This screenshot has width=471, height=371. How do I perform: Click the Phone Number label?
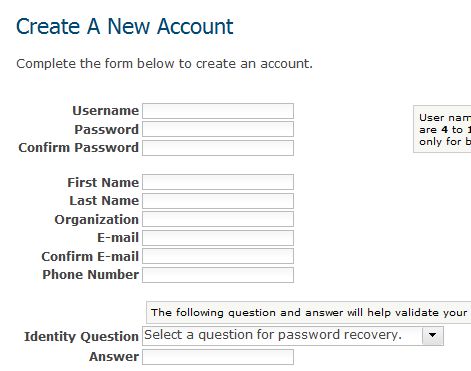click(90, 275)
